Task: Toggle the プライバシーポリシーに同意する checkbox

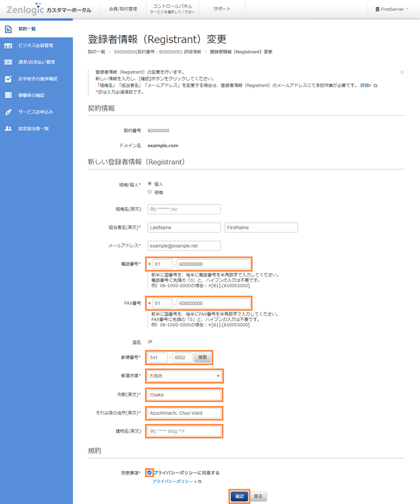Action: (x=150, y=473)
